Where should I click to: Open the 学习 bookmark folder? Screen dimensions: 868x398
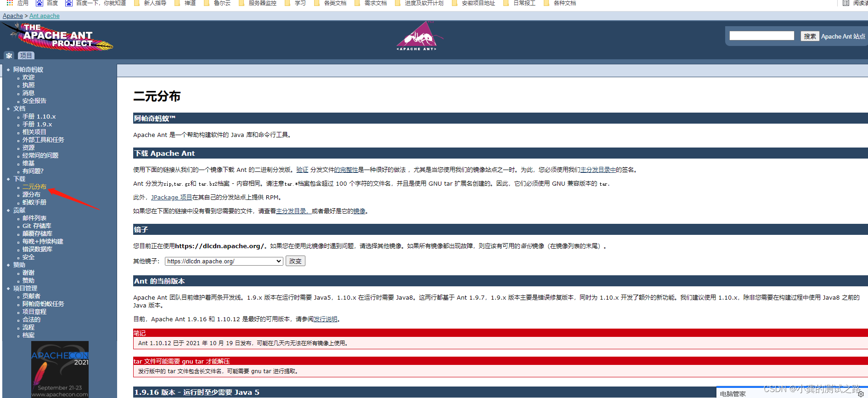click(x=295, y=3)
